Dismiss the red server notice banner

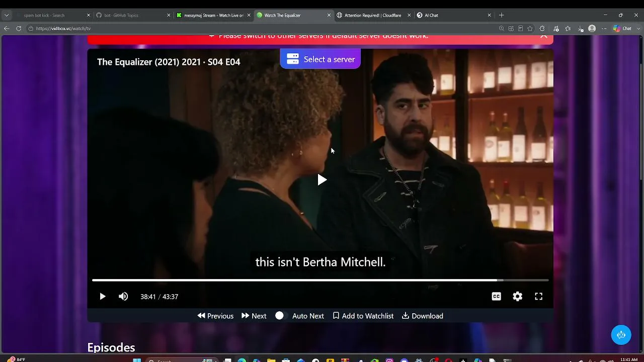coord(543,36)
